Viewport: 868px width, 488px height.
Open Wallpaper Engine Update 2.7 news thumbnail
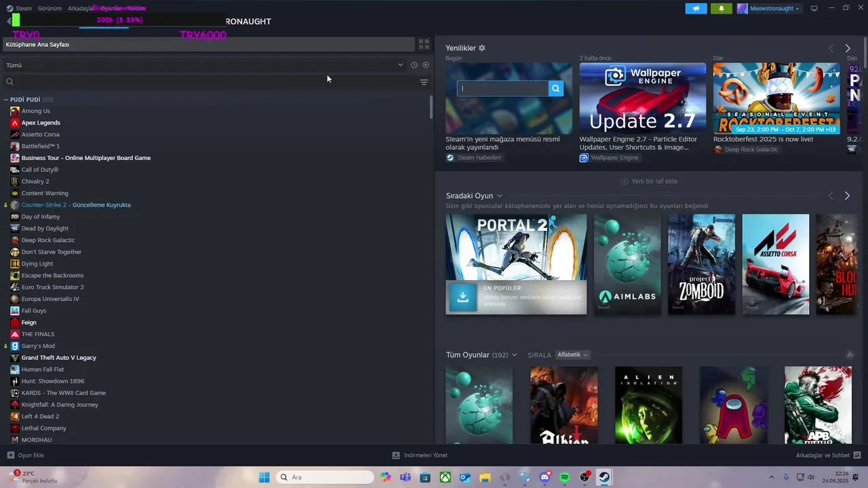pos(642,98)
